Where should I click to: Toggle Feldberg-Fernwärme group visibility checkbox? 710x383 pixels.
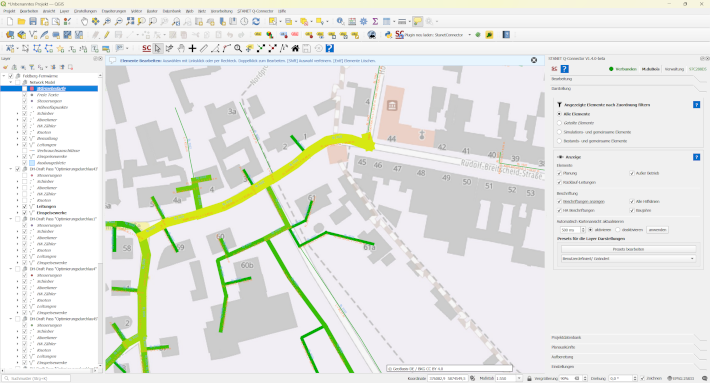11,76
